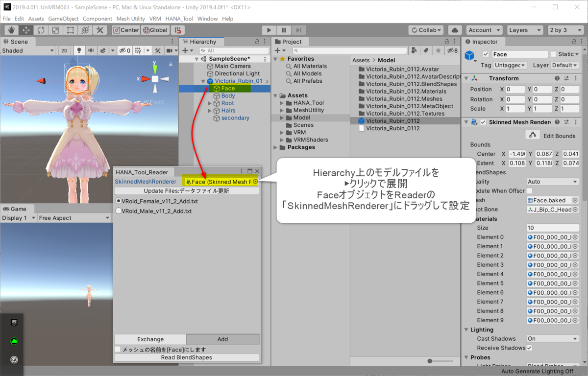Open the Collab dropdown
This screenshot has height=376, width=588.
[426, 30]
